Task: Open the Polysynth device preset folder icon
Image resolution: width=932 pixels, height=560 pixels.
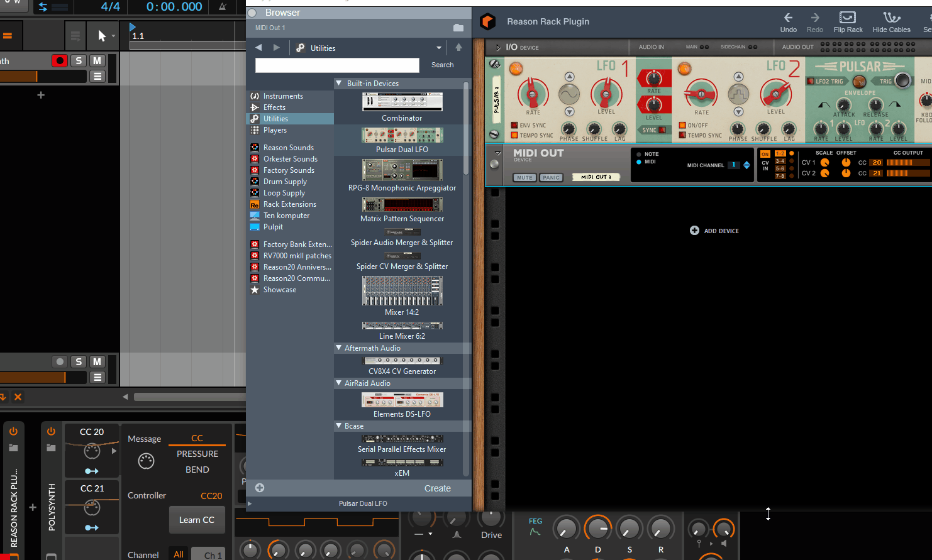Action: click(51, 448)
